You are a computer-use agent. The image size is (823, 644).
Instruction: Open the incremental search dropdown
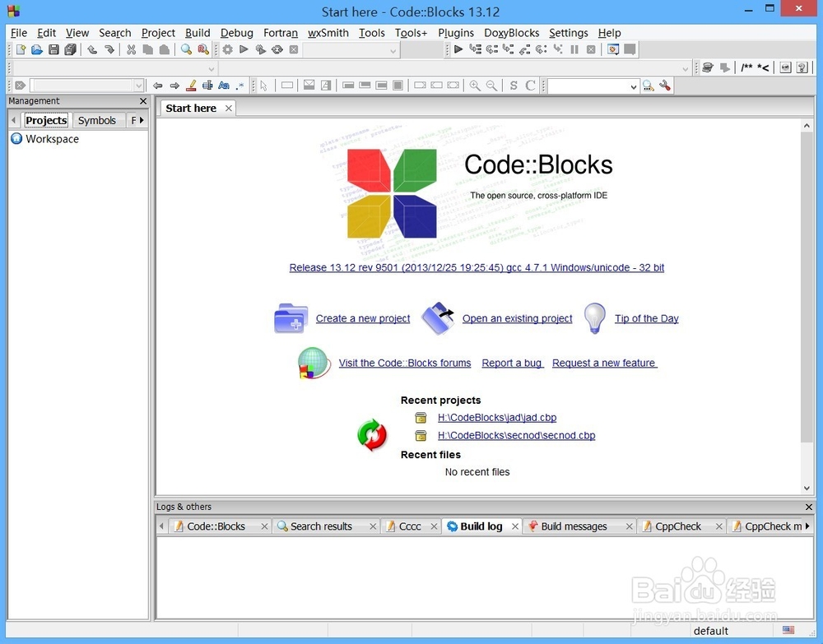click(138, 86)
